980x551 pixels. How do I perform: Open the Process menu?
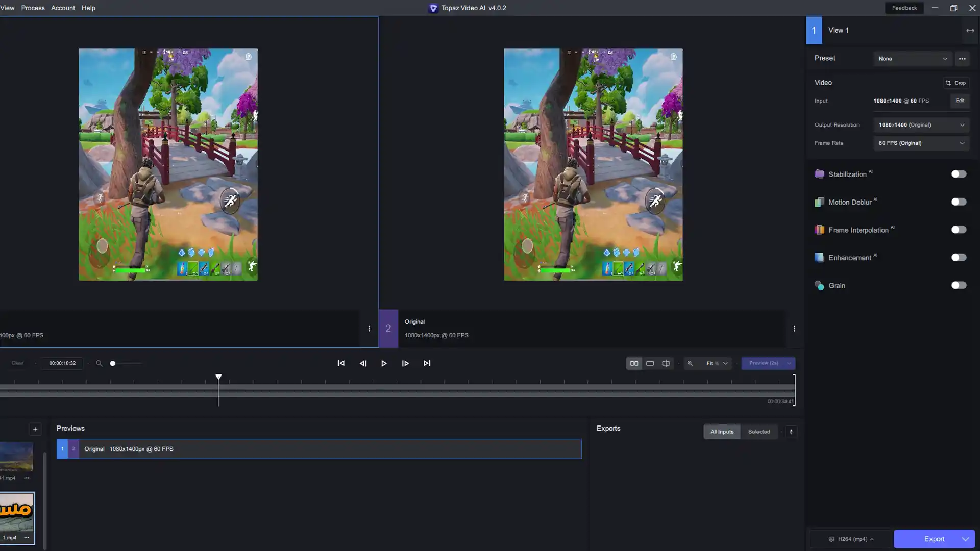(33, 8)
